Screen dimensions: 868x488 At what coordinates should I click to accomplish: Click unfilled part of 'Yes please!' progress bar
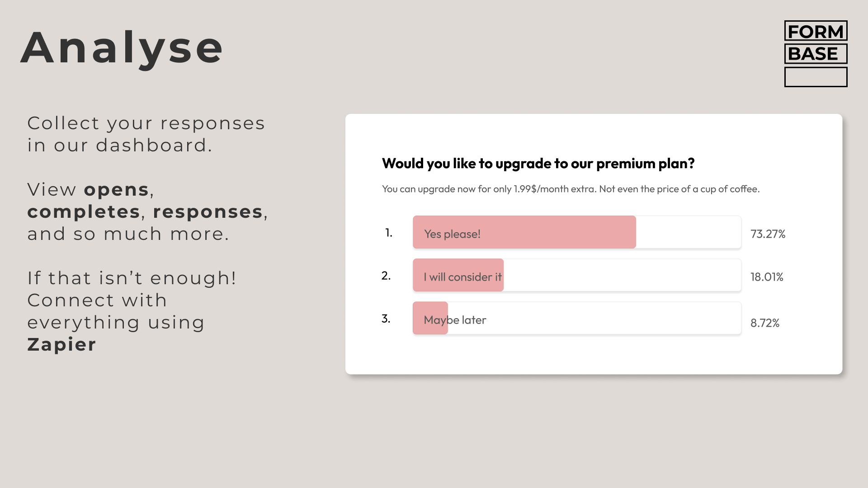689,232
